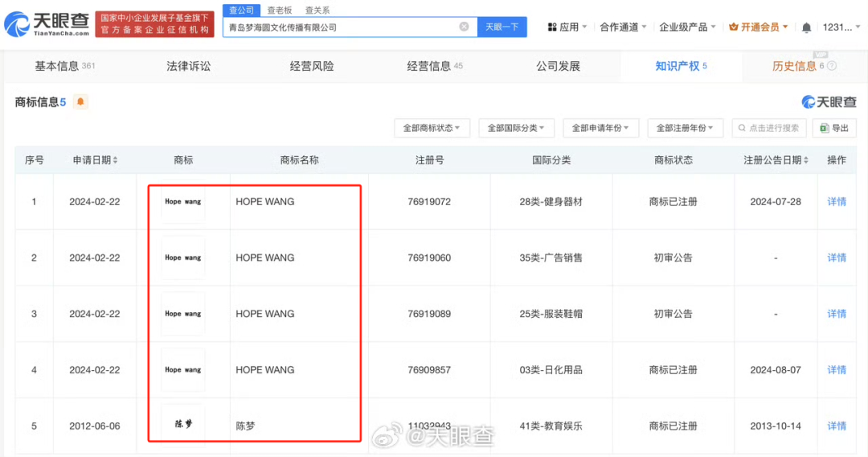
Task: Switch to the 经营风险 tab
Action: coord(312,66)
